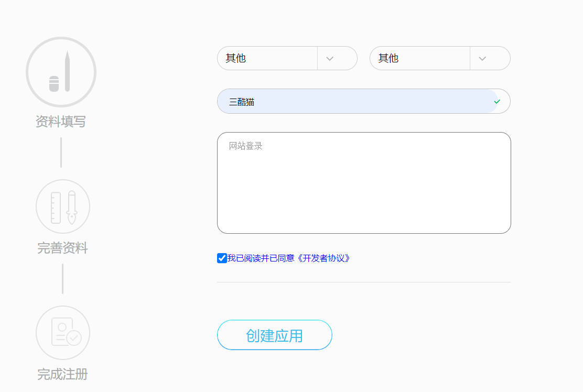The width and height of the screenshot is (583, 392).
Task: Go to the 完善资料 step label
Action: click(63, 248)
